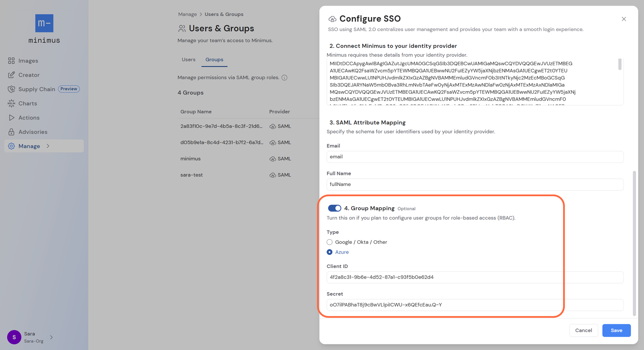Click the Cancel button
The image size is (644, 350).
point(583,330)
